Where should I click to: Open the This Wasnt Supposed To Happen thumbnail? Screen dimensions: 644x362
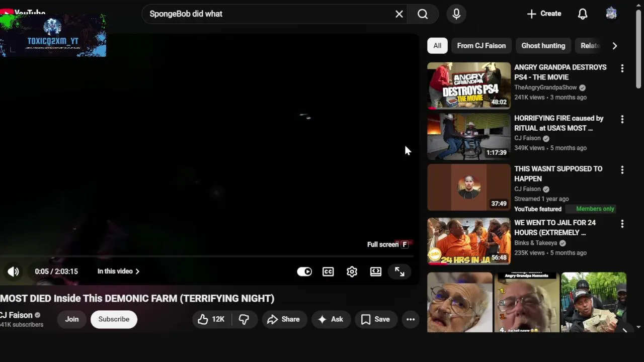point(469,188)
